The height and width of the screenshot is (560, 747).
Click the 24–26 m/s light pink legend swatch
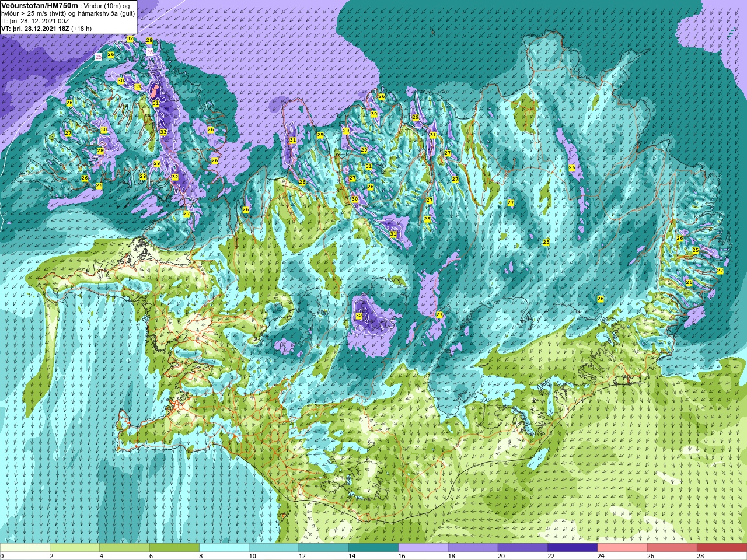(x=622, y=548)
